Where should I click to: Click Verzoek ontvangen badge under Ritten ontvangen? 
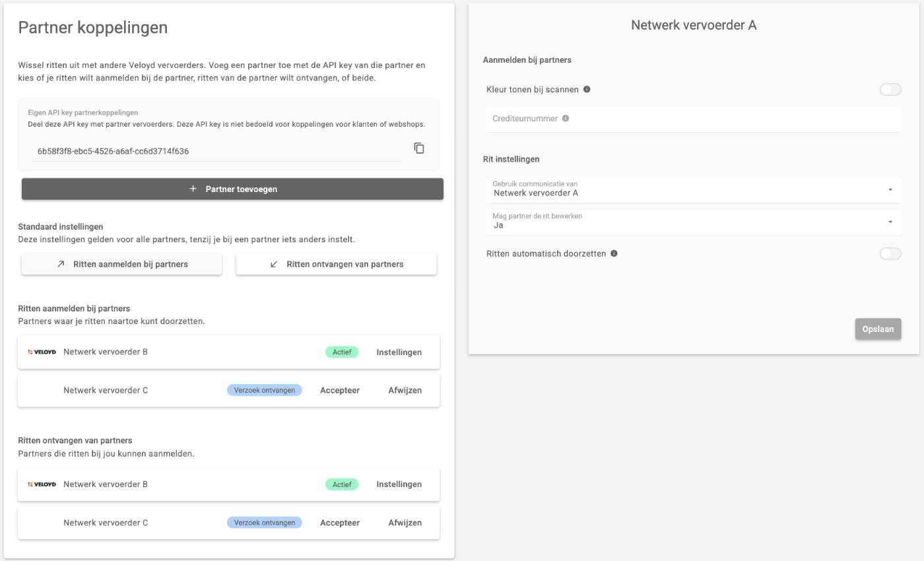pyautogui.click(x=265, y=523)
